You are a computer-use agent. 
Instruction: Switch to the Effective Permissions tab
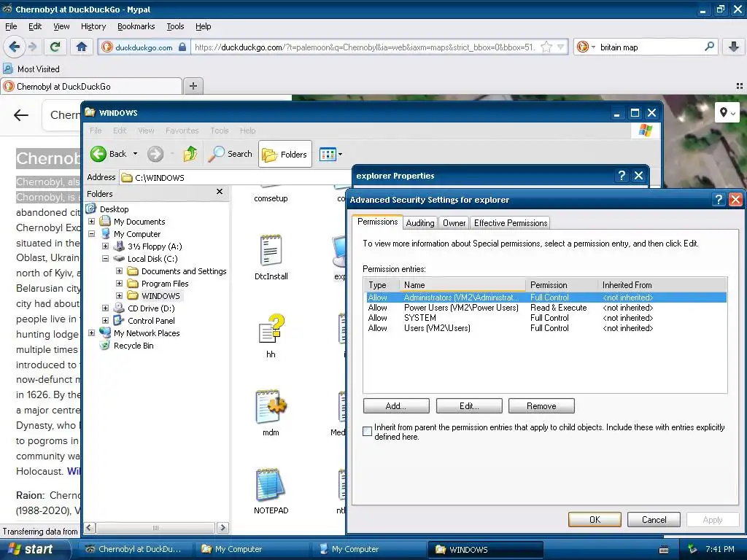pos(510,223)
